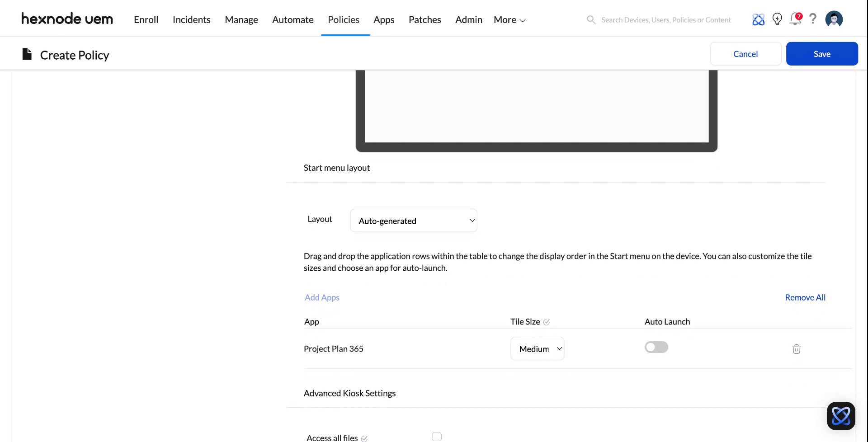
Task: Delete Project Plan 365 using trash icon
Action: (796, 349)
